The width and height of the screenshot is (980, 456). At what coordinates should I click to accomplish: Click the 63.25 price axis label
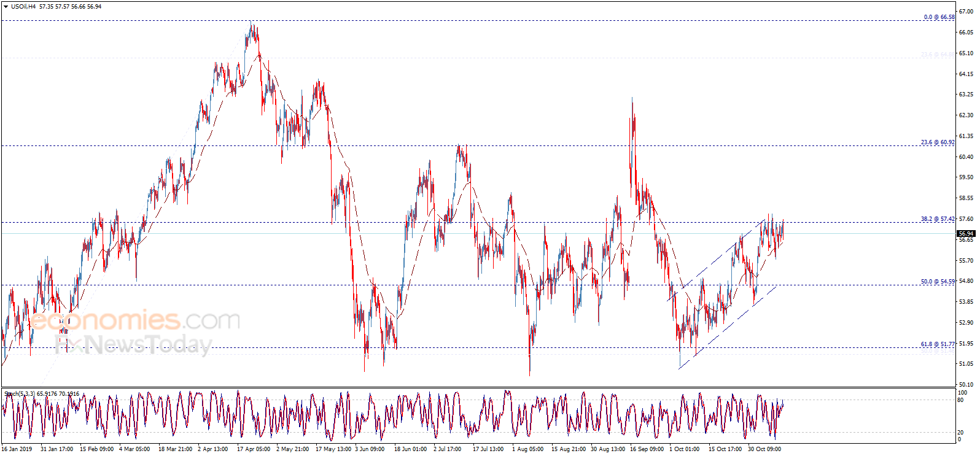pos(966,95)
